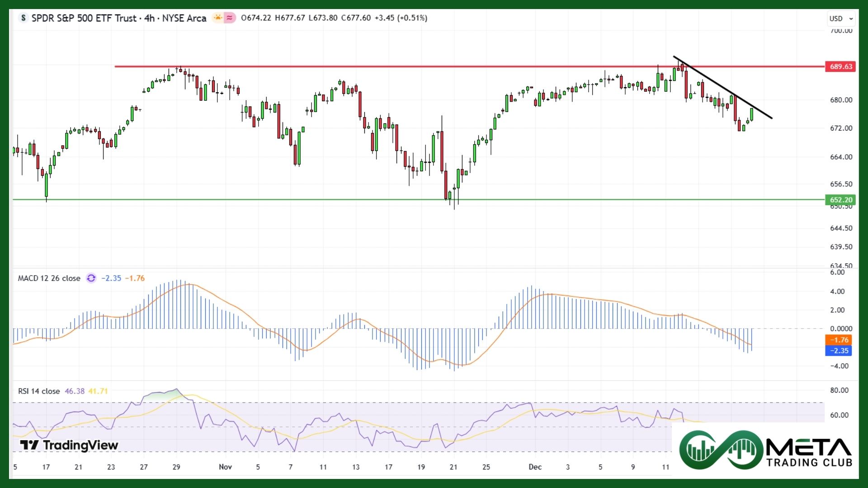Click the open value O674.22

point(256,18)
